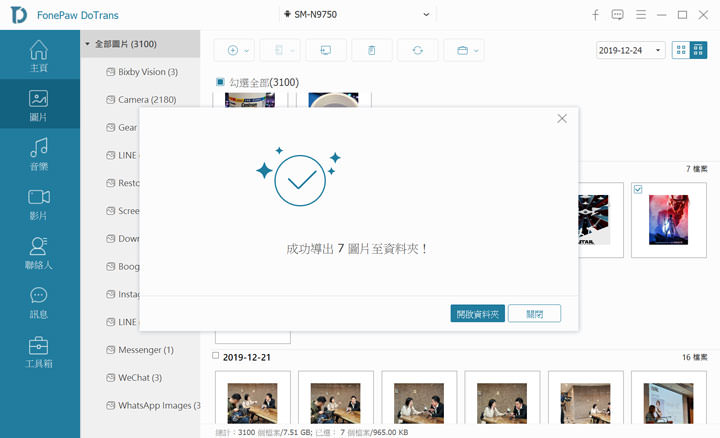Open the Contacts (聯絡人) section
Image resolution: width=720 pixels, height=438 pixels.
[39, 253]
